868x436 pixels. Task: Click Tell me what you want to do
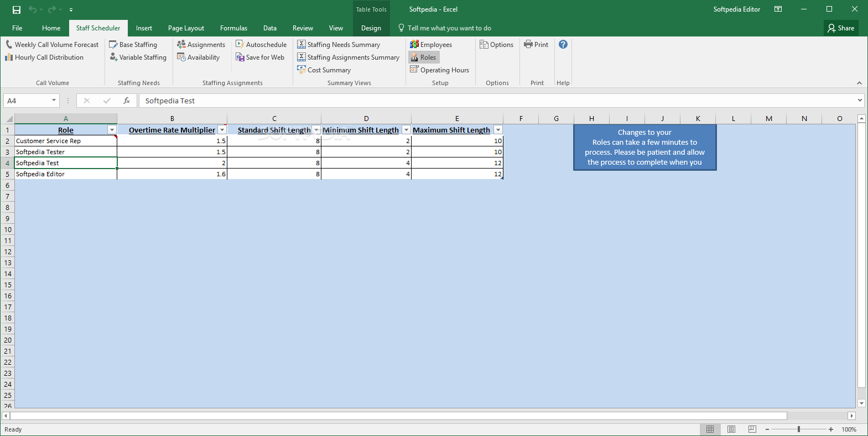pyautogui.click(x=444, y=28)
